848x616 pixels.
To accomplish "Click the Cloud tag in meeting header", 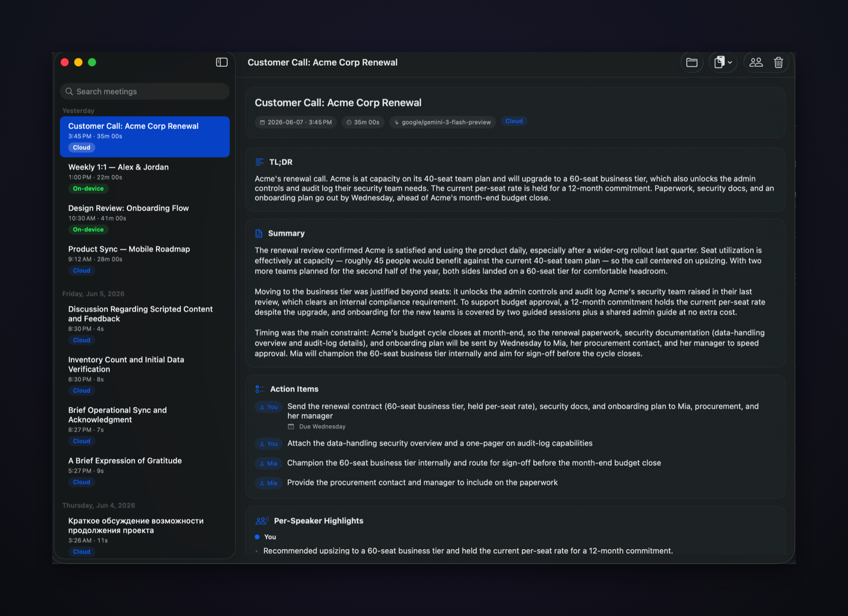I will click(514, 121).
